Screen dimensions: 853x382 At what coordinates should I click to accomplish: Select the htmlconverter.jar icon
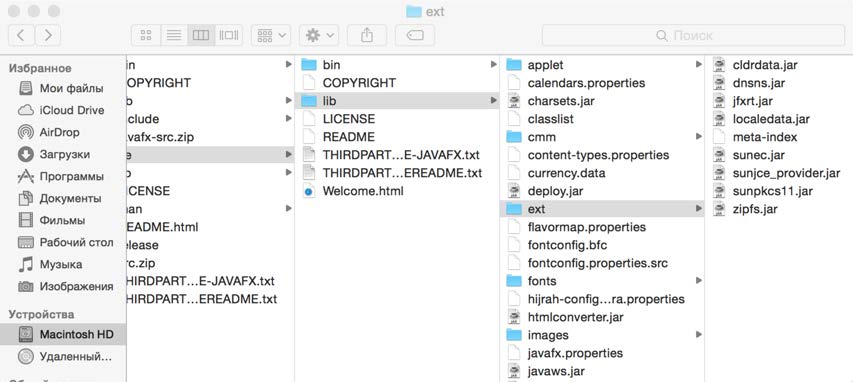[514, 317]
